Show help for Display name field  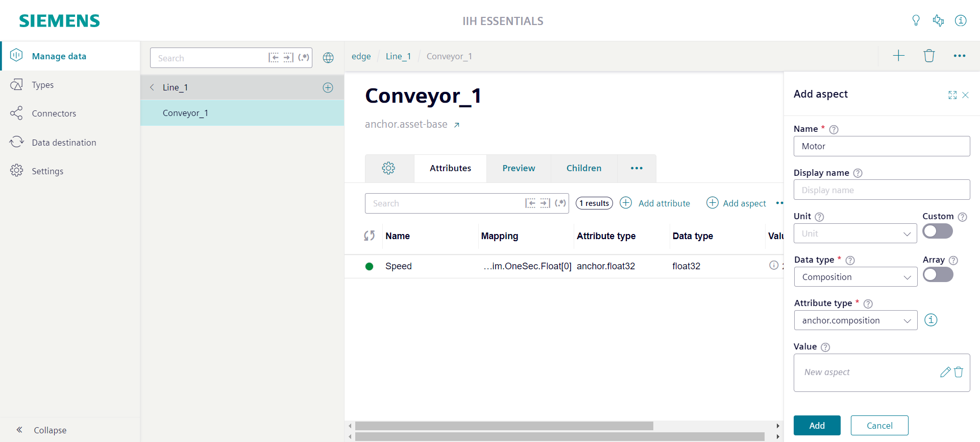[x=857, y=173]
